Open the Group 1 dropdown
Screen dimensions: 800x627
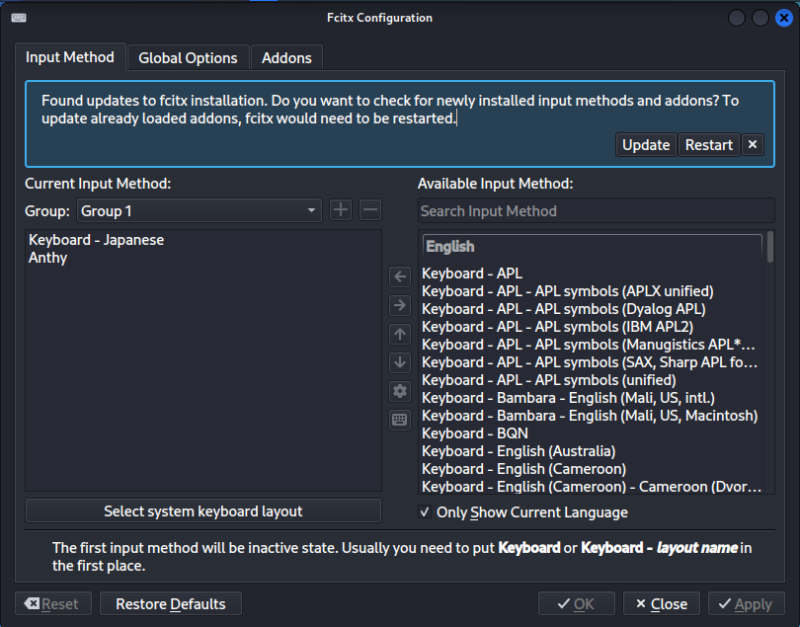pos(199,210)
